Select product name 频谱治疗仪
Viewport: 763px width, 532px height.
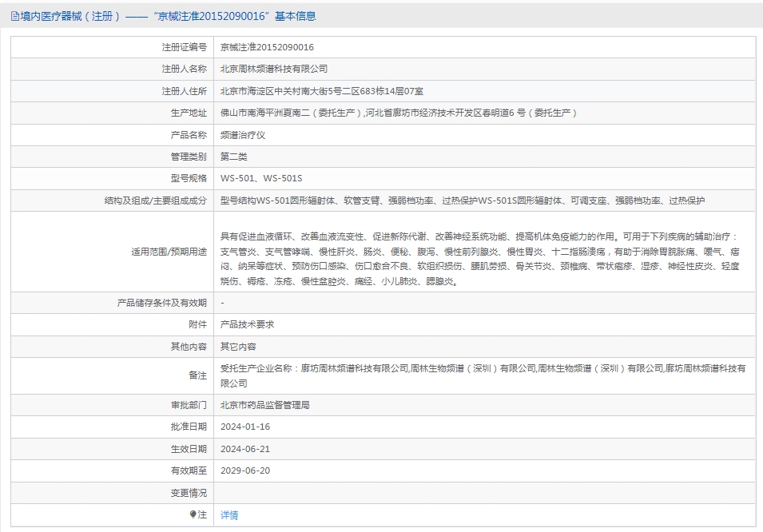pyautogui.click(x=243, y=135)
